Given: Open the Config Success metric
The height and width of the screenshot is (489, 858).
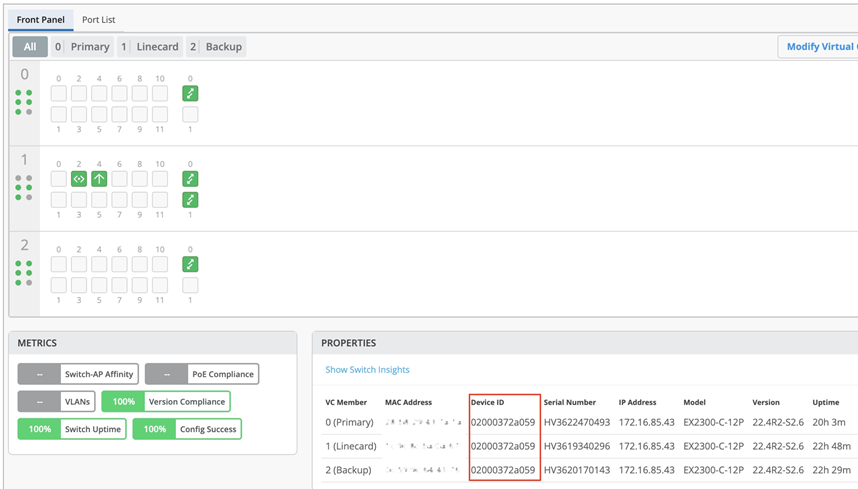Looking at the screenshot, I should 187,429.
